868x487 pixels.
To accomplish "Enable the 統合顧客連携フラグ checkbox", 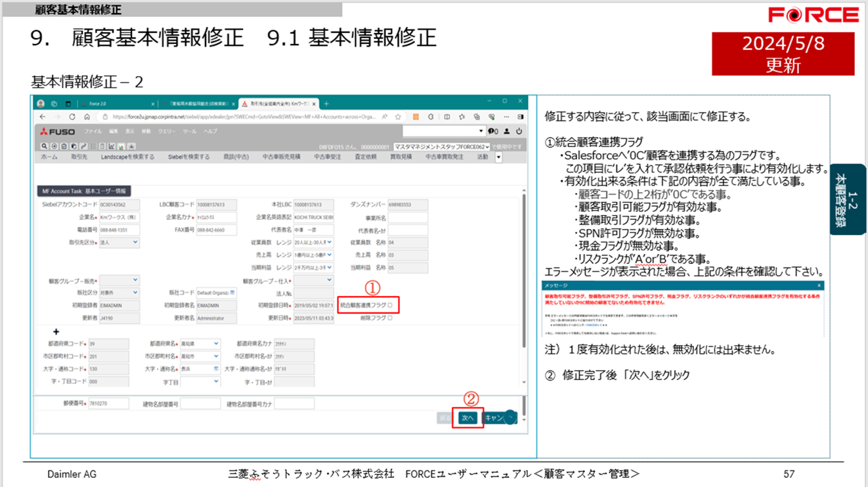I will click(390, 305).
